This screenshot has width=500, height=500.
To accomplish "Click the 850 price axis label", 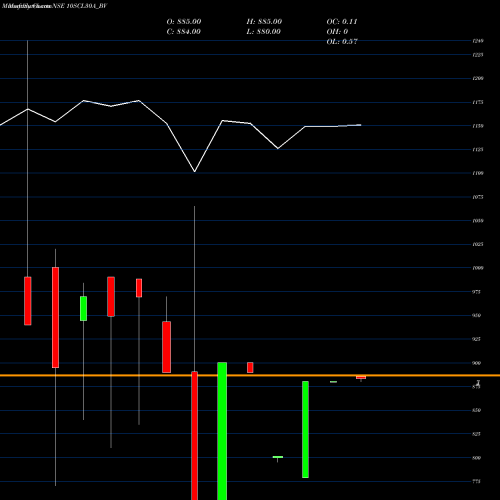I will click(477, 410).
